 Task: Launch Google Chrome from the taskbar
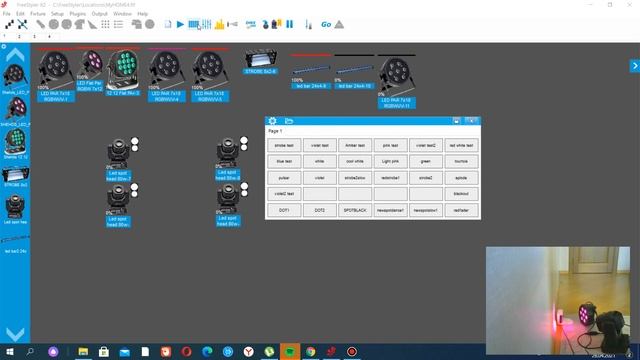click(311, 351)
